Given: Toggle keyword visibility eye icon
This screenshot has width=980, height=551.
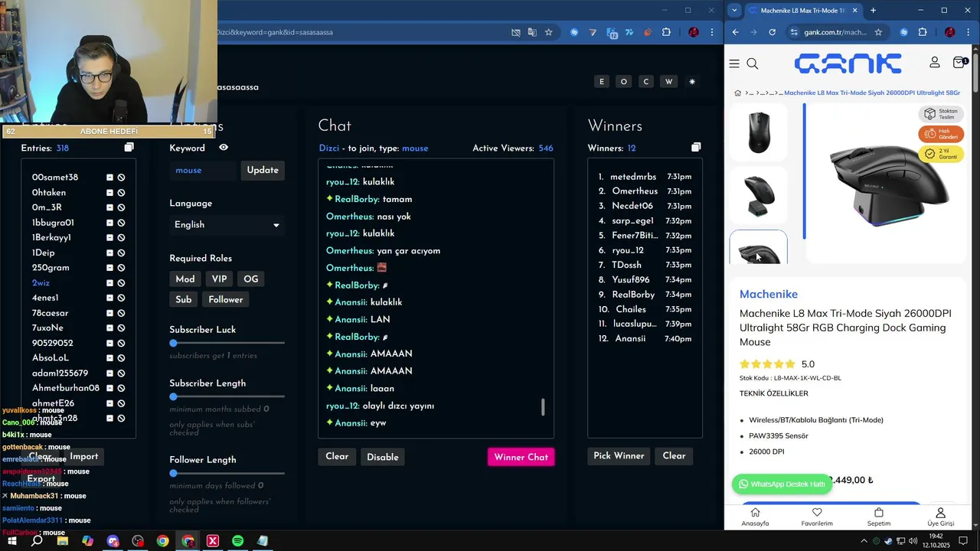Looking at the screenshot, I should 224,148.
